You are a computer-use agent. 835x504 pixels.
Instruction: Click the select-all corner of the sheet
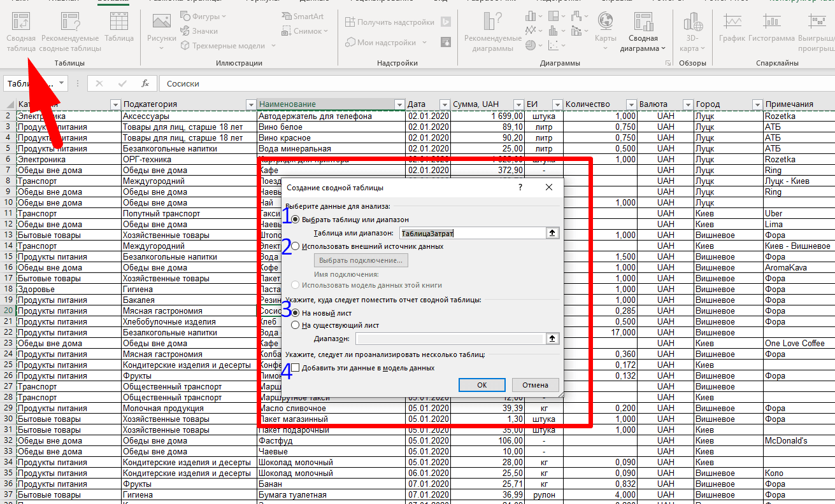tap(8, 104)
